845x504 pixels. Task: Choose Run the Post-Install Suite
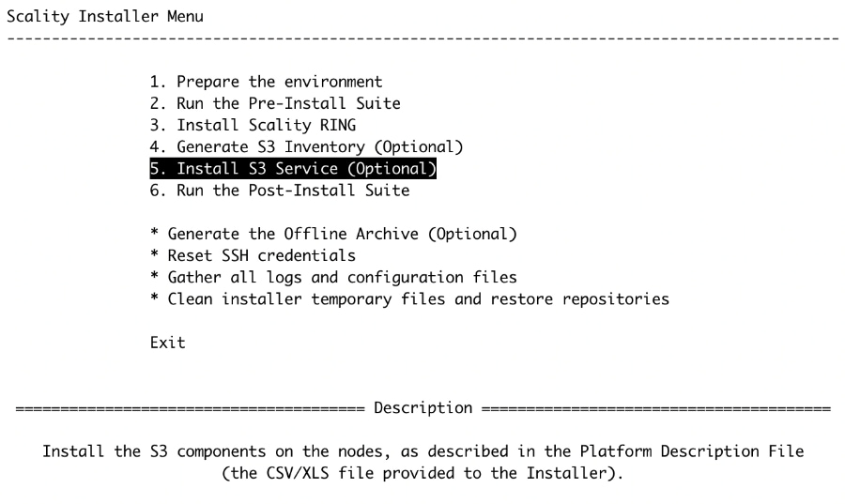point(280,191)
